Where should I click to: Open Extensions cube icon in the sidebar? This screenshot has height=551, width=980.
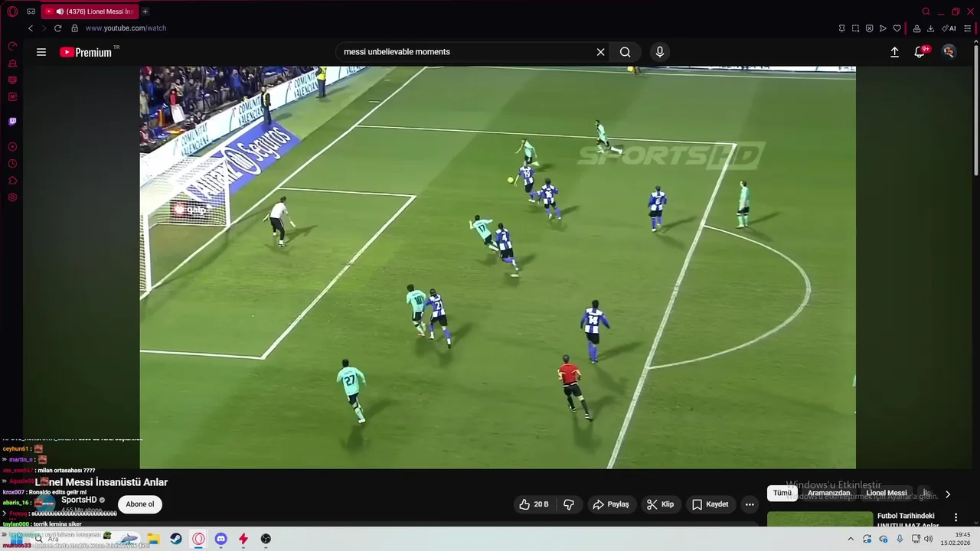(x=12, y=181)
